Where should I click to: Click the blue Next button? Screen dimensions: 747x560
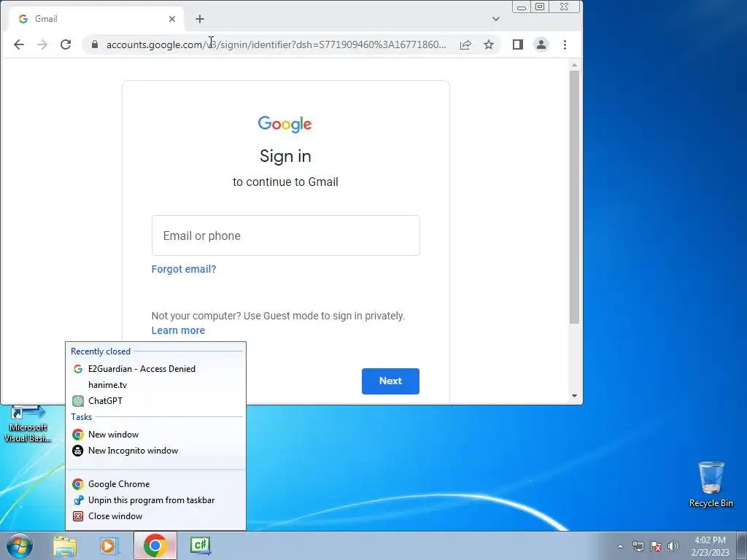click(x=391, y=381)
